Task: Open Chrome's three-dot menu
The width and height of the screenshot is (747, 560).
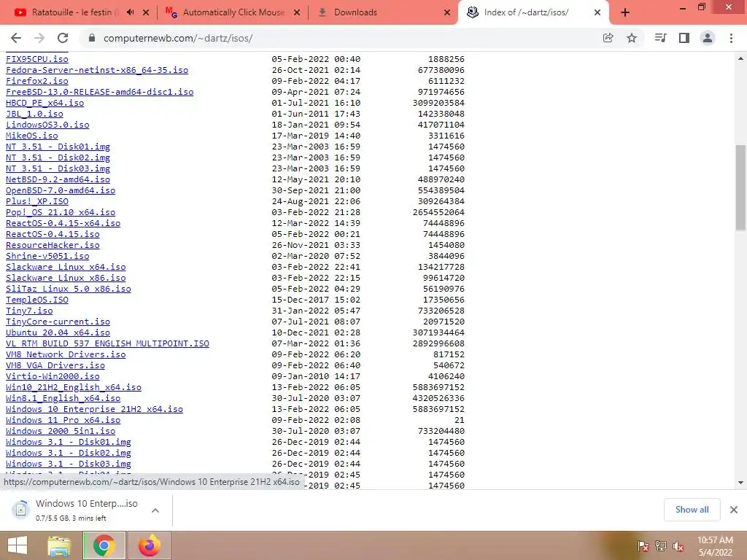Action: coord(731,38)
